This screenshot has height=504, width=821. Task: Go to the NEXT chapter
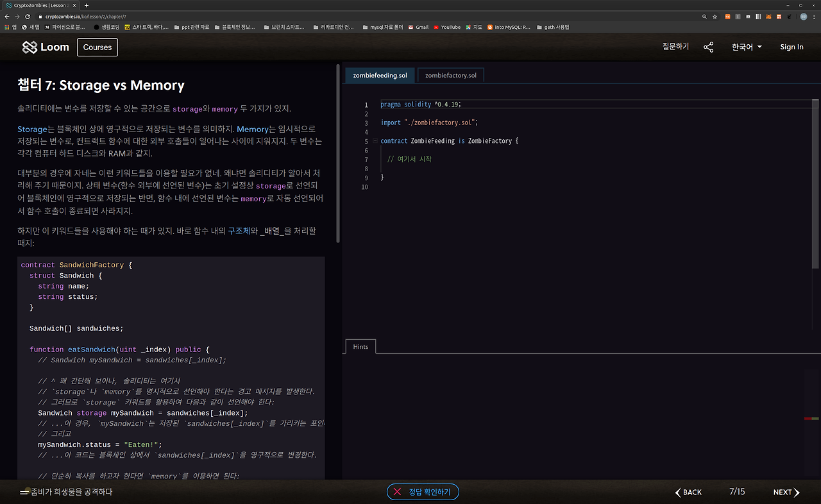(786, 492)
